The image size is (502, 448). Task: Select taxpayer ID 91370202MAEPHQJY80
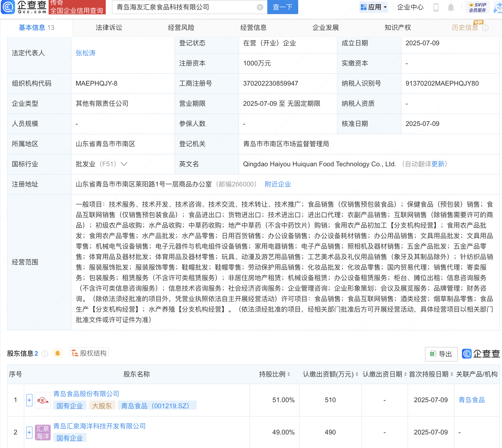(x=442, y=83)
